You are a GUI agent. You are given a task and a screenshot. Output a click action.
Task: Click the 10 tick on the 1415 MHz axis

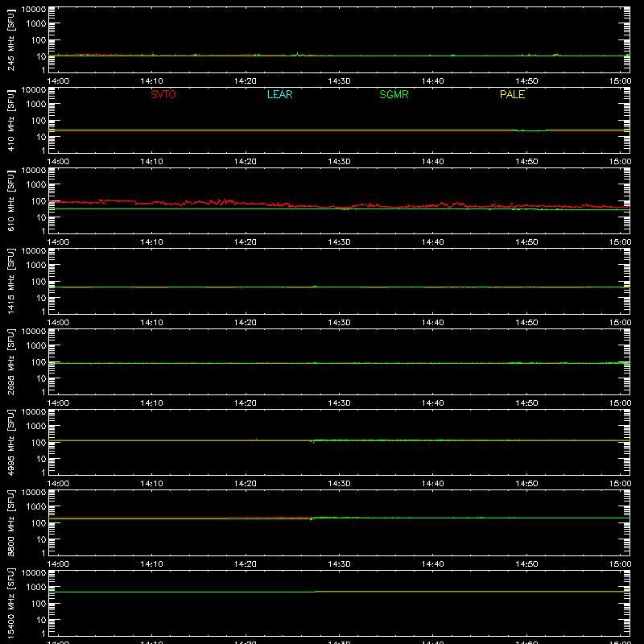coord(41,298)
